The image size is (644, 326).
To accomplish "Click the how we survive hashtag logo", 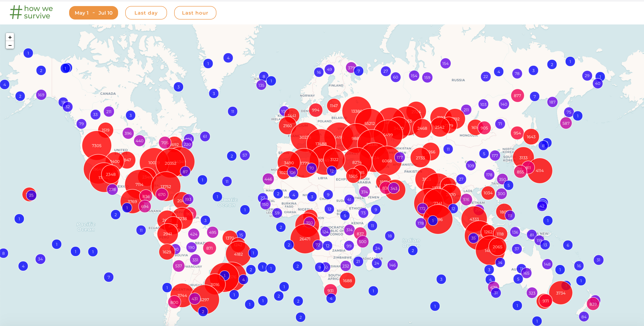I will click(x=31, y=12).
